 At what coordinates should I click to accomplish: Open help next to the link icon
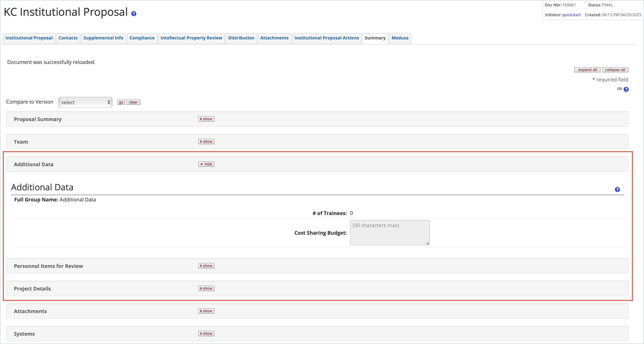(x=626, y=89)
